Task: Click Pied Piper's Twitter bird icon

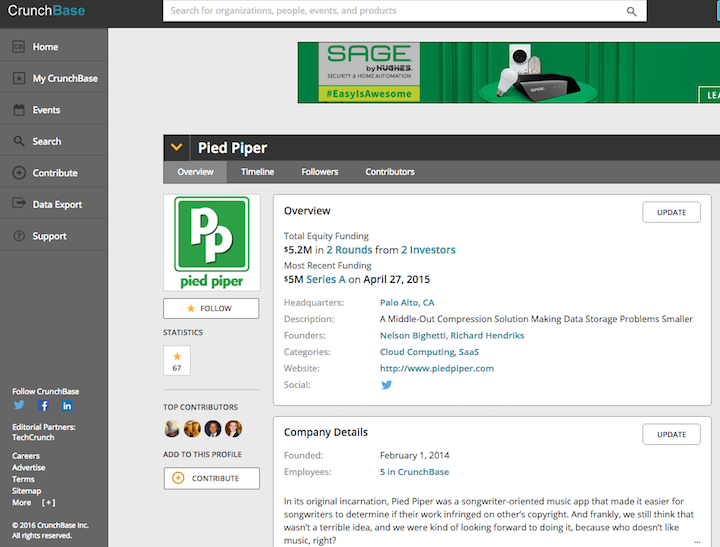Action: coord(387,385)
